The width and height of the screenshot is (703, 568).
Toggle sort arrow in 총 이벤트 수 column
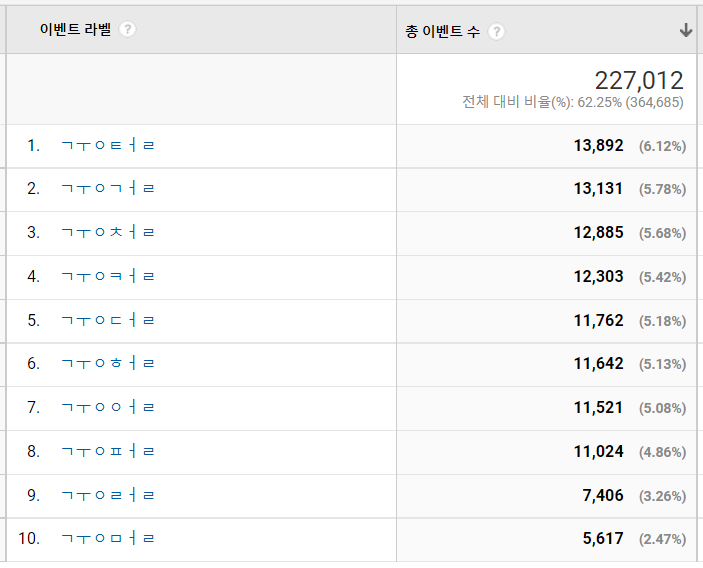pyautogui.click(x=686, y=30)
